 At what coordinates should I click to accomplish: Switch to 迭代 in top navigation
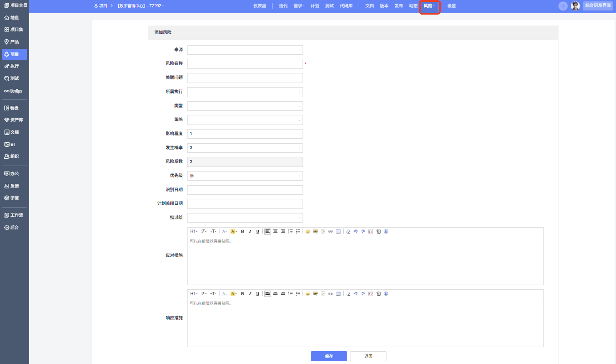point(283,6)
